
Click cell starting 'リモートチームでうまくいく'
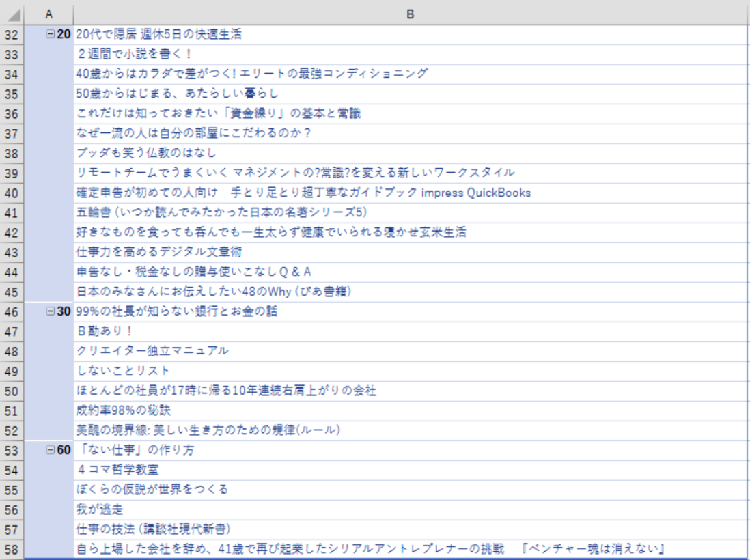coord(410,173)
